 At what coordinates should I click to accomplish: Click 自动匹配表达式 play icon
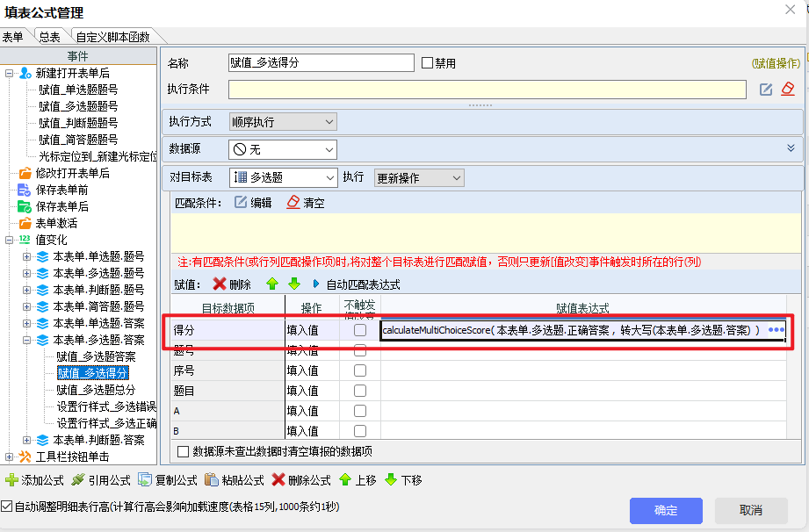315,284
